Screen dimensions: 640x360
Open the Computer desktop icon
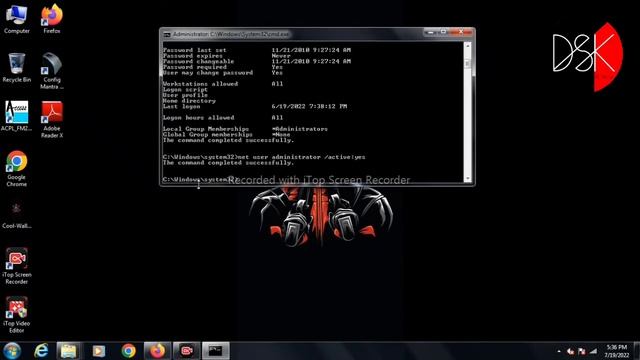click(17, 19)
